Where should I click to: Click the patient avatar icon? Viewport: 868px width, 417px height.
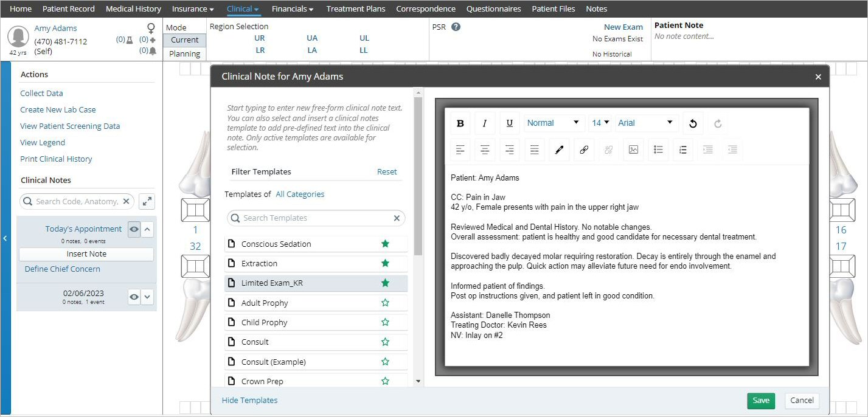click(19, 37)
